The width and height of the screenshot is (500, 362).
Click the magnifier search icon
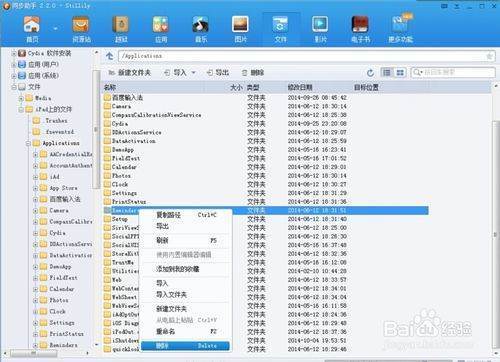(x=417, y=72)
